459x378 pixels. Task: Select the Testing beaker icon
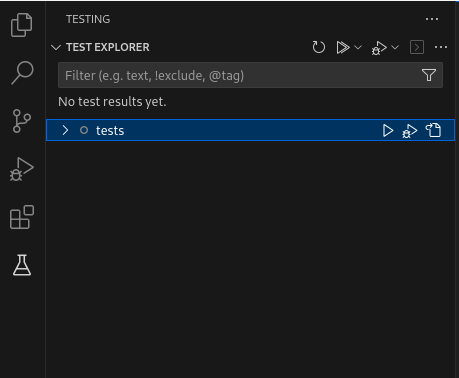[x=22, y=265]
